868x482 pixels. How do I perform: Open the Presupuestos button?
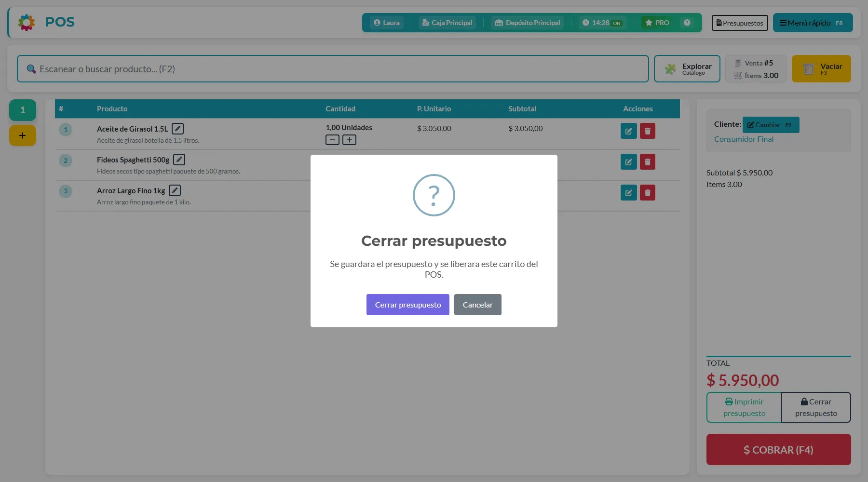pos(740,23)
